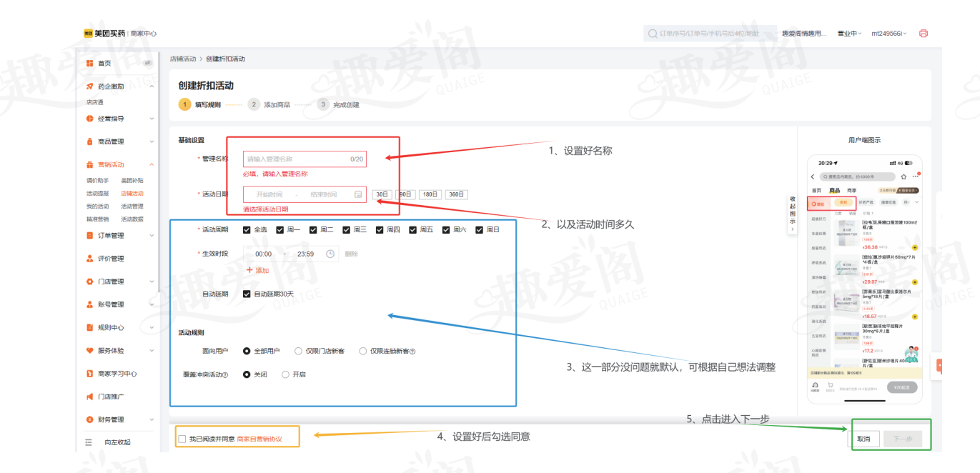Click the 门店推广 megaphone icon
The image size is (980, 473).
coord(90,397)
